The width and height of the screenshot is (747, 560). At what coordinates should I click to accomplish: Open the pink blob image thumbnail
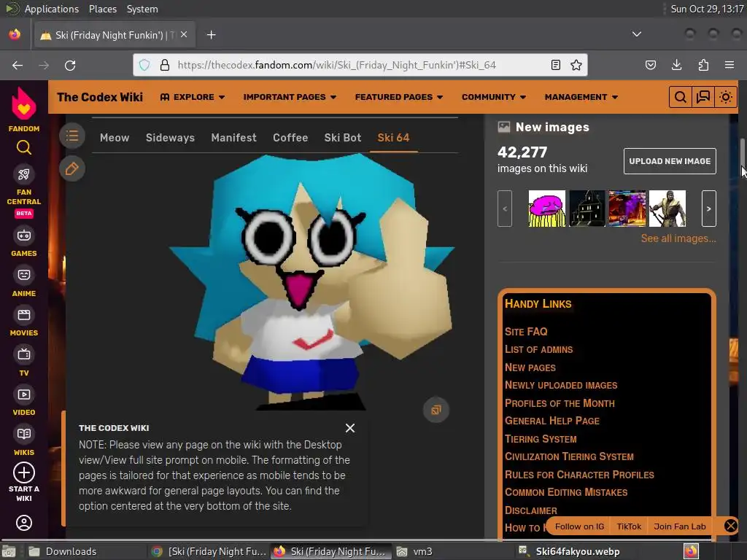[x=547, y=209]
